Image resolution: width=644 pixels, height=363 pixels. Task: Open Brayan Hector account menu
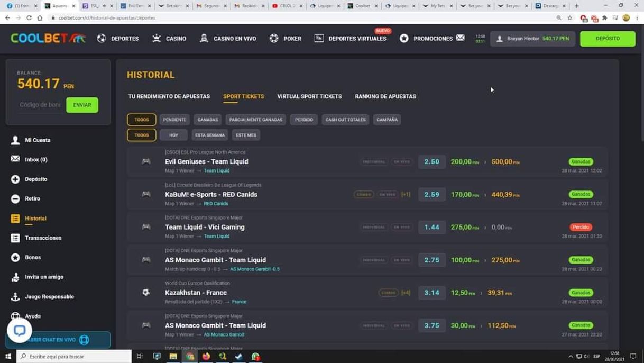point(532,39)
